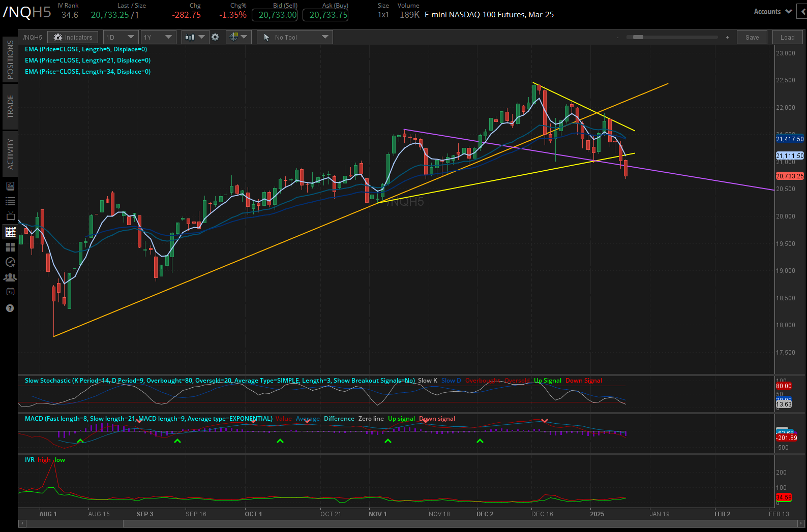Click the /NQH5 symbol header
The width and height of the screenshot is (807, 532).
(x=27, y=12)
